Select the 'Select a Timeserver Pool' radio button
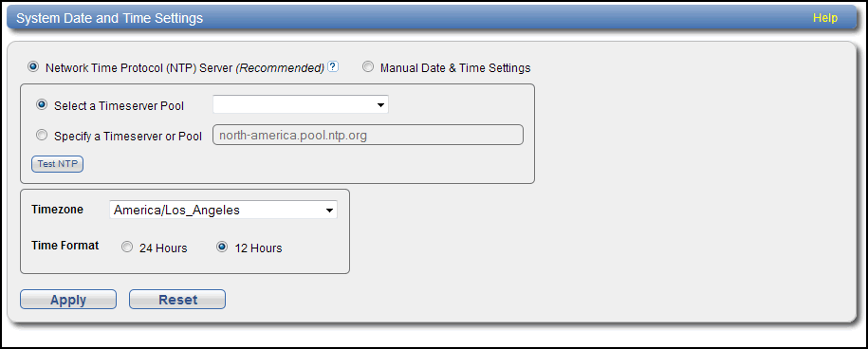 (x=42, y=104)
